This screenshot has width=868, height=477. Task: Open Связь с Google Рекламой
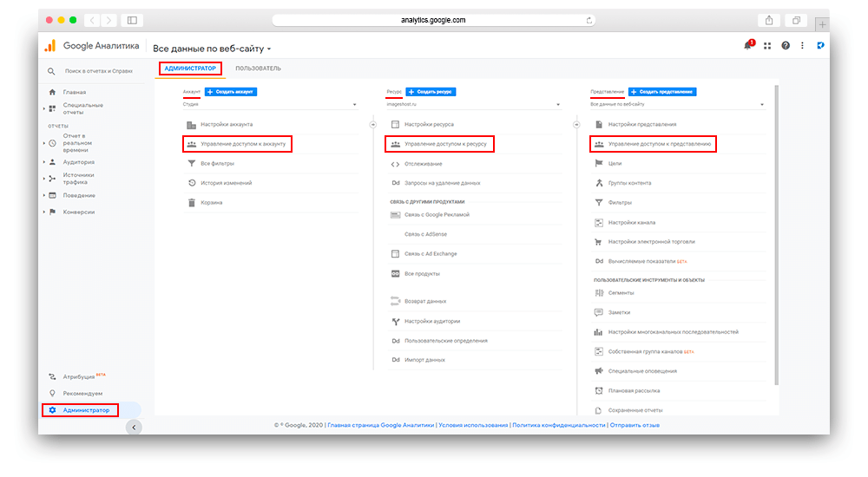tap(437, 215)
